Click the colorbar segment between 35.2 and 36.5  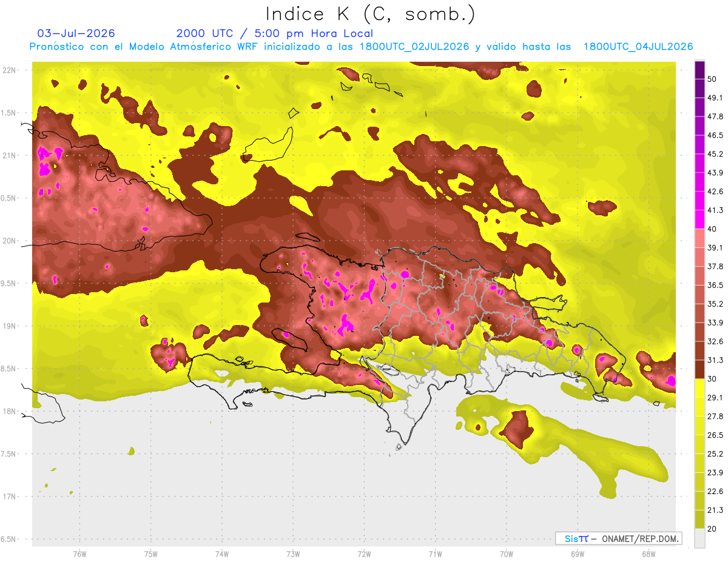tap(700, 295)
